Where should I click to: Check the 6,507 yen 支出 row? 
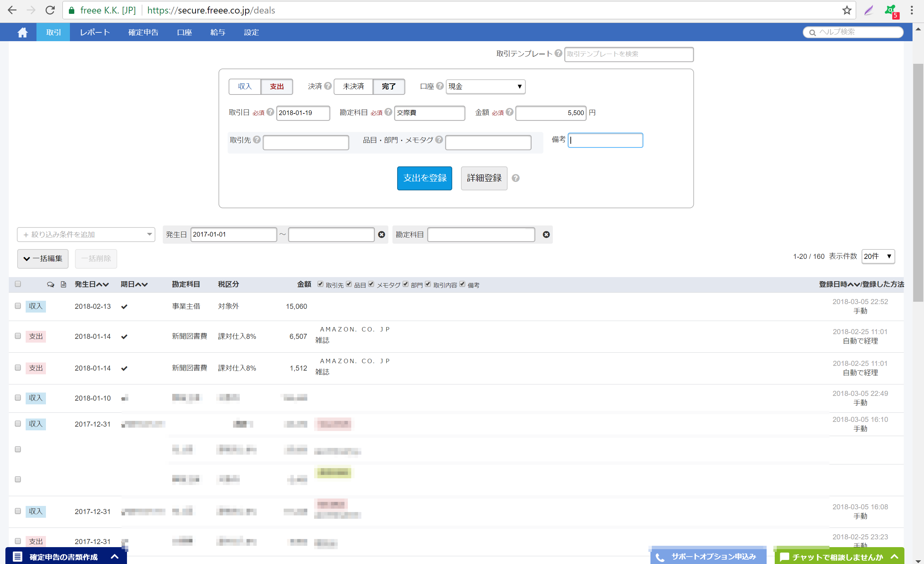(x=18, y=336)
